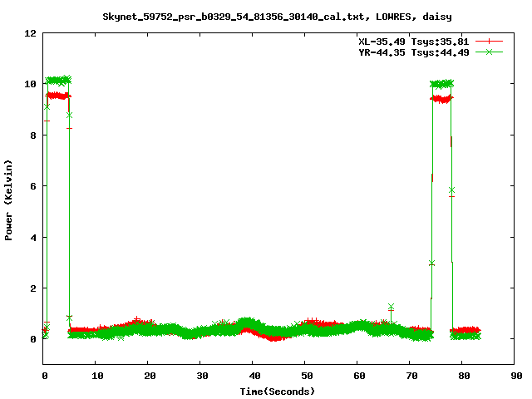Viewport: 532px width, 399px height.
Task: Click the x-axis tick label 60
Action: click(x=359, y=376)
